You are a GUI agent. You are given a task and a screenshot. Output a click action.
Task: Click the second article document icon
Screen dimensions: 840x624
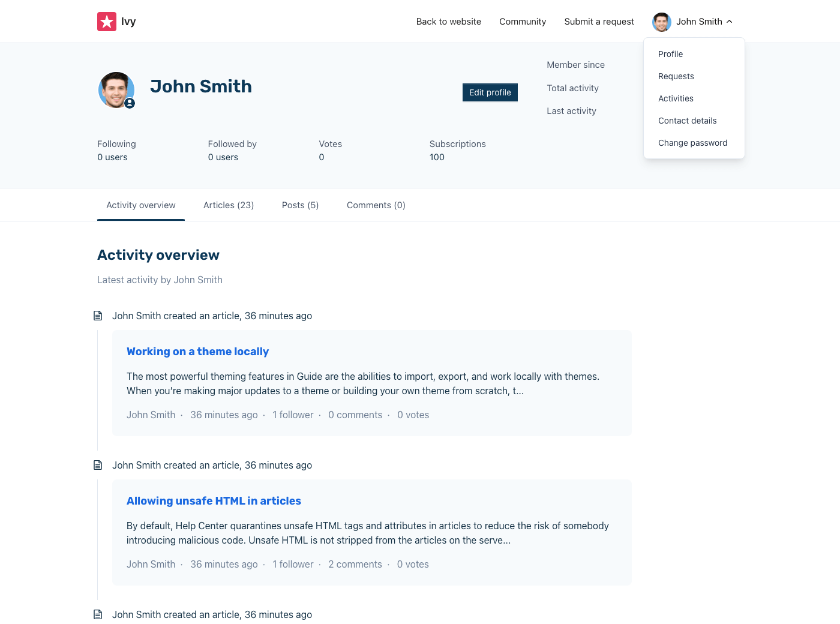98,465
